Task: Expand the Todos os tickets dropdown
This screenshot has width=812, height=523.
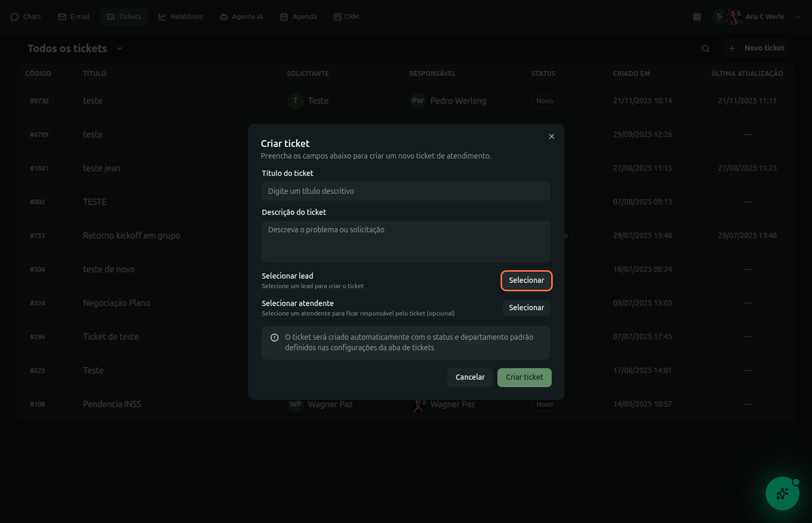Action: pos(120,48)
